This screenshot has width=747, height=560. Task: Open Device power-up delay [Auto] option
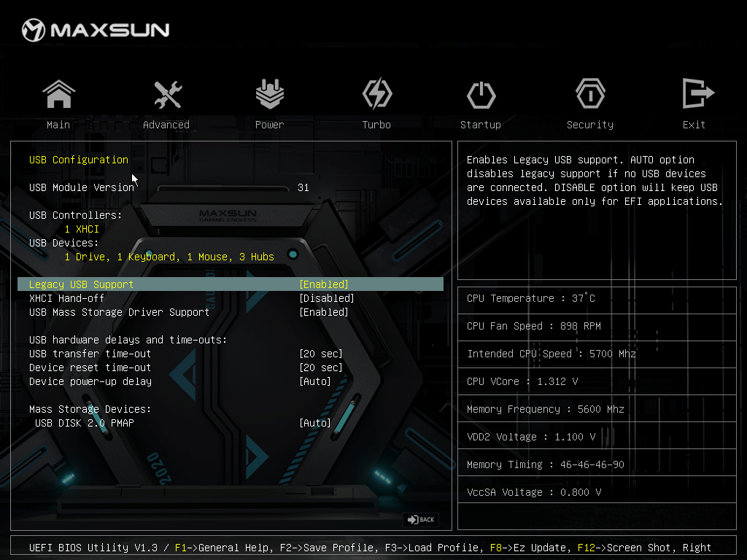point(315,381)
